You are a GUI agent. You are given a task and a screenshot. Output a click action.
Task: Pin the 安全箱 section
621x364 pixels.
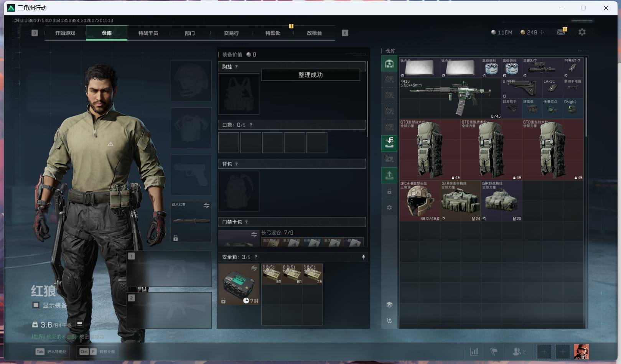point(363,257)
